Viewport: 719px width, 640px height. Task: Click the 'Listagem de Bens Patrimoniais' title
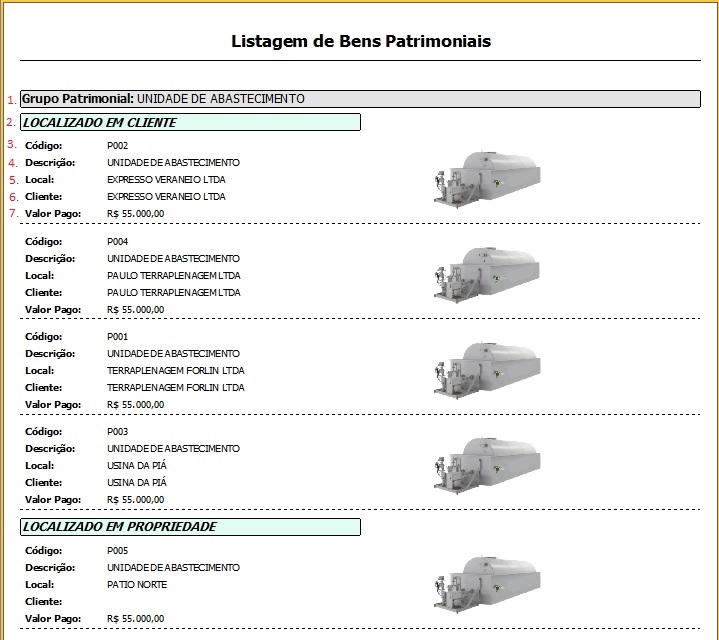[361, 42]
